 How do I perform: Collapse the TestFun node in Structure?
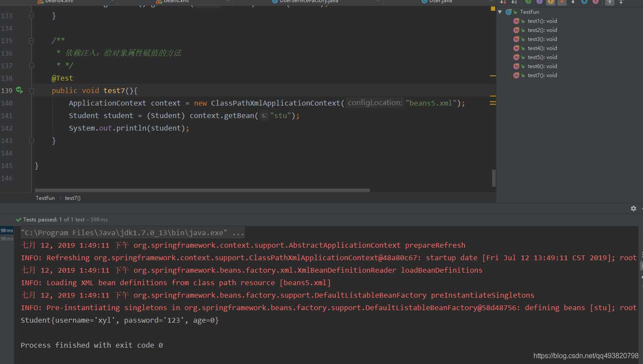pos(500,12)
